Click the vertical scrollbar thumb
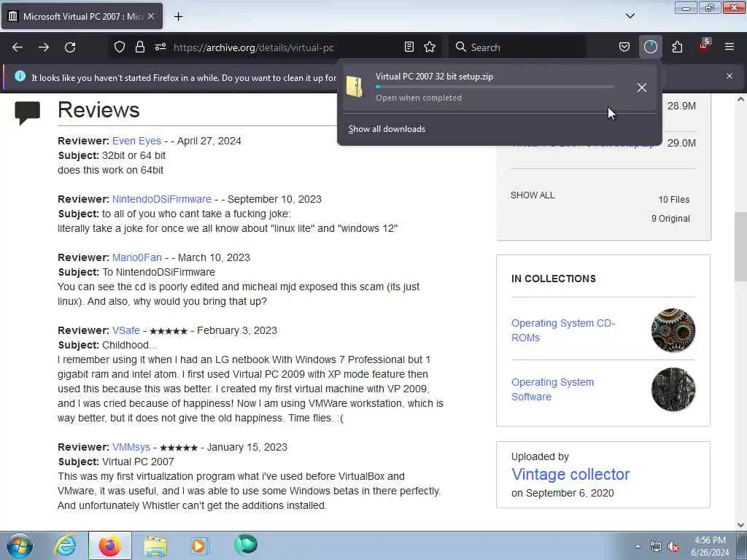The image size is (747, 560). click(741, 246)
